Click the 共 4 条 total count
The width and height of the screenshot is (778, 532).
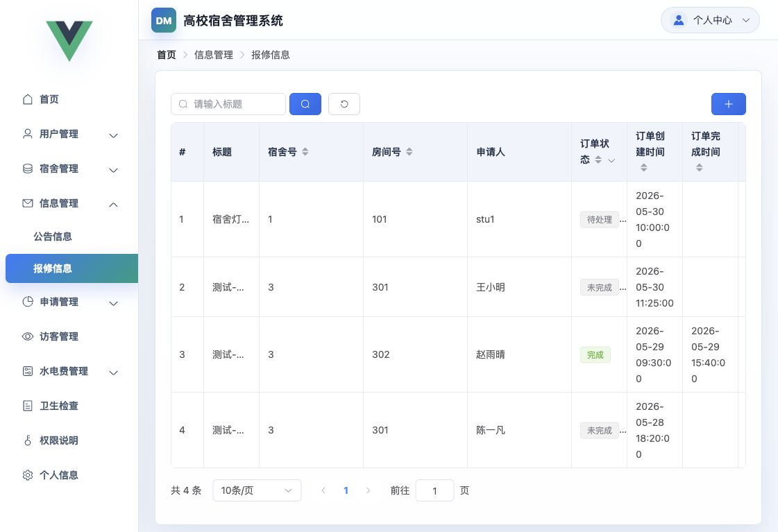tap(186, 490)
